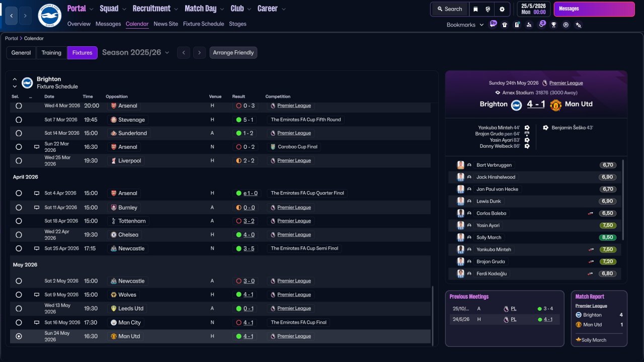Go to the previous season arrow
The image size is (644, 362).
point(184,53)
